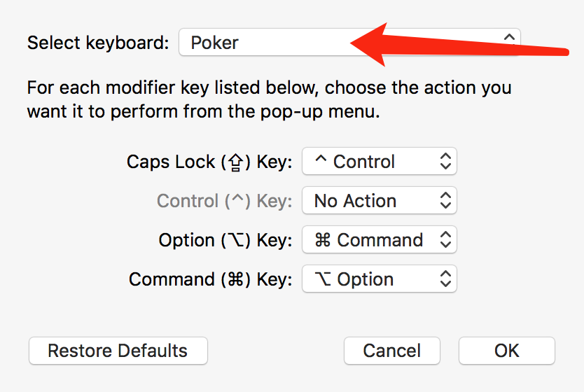Click the greyed "Control (^) Key:" label

pos(224,201)
